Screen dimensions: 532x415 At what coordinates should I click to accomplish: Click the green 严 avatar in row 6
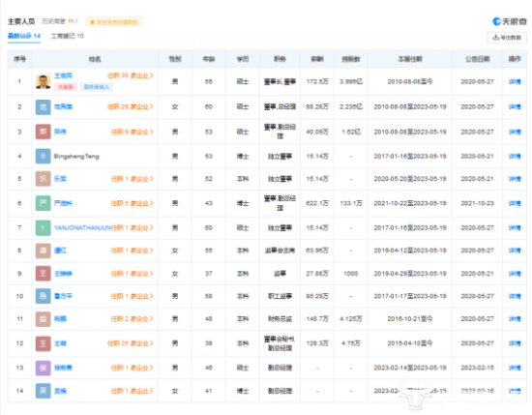[x=44, y=203]
